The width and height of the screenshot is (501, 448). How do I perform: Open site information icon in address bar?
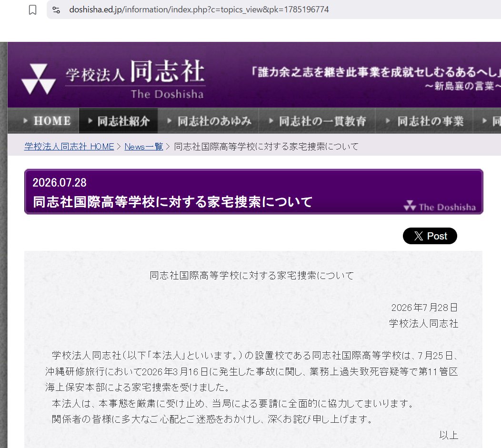pyautogui.click(x=56, y=10)
